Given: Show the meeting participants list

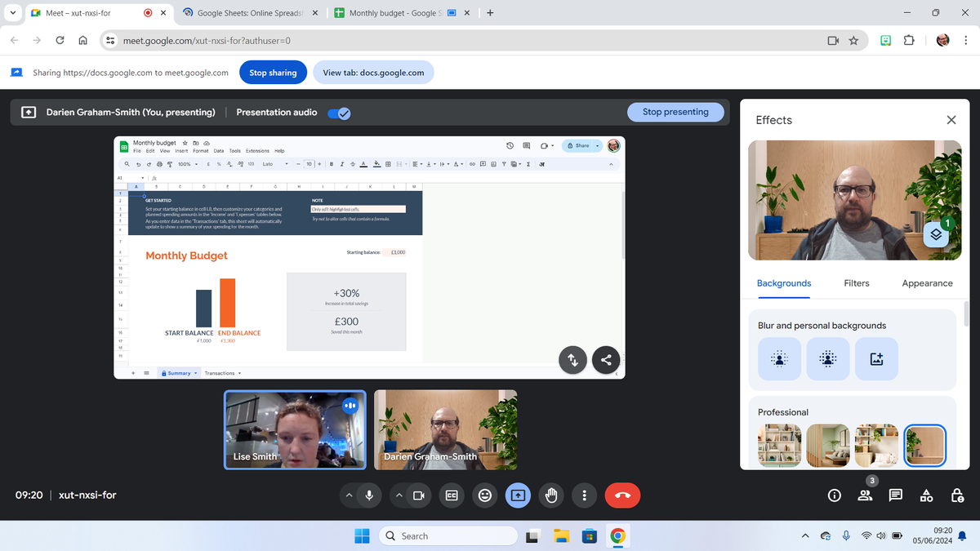Looking at the screenshot, I should [864, 495].
